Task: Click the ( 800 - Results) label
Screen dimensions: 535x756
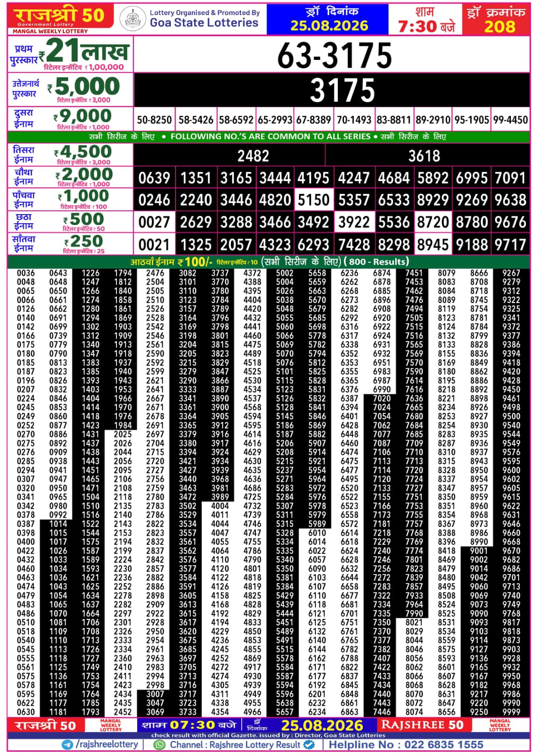Action: 376,261
